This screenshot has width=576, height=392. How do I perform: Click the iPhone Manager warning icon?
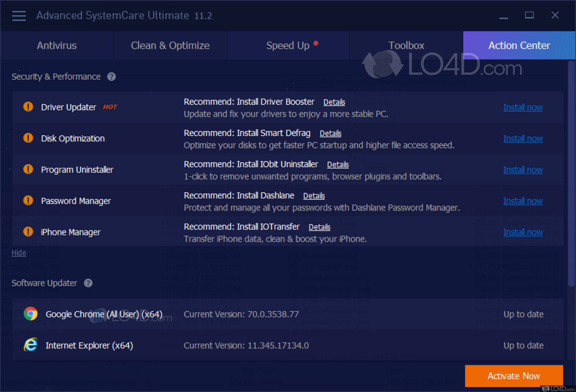coord(28,232)
